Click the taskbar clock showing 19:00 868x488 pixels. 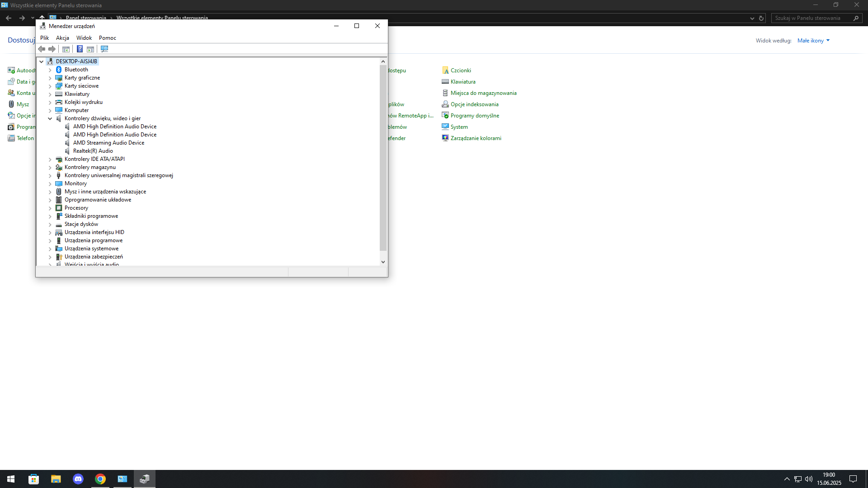pos(829,479)
